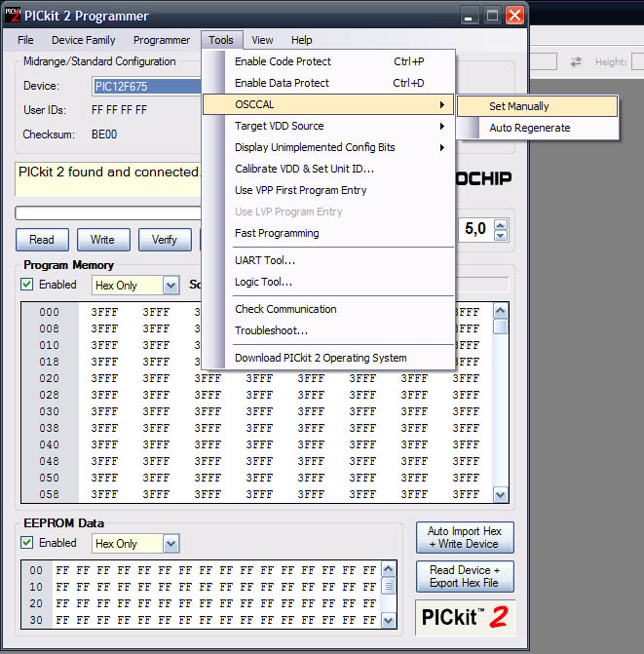Click Program Memory address 058 row
The image size is (644, 654).
49,494
